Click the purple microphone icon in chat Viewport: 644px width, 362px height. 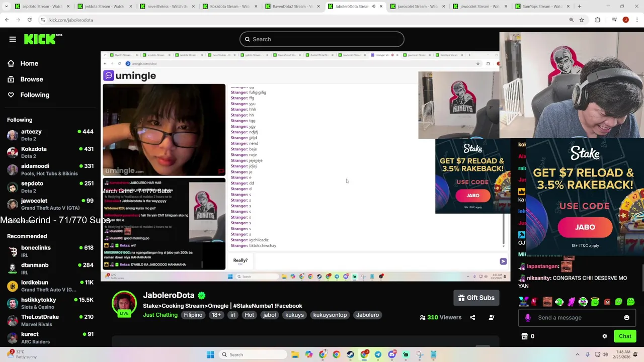tap(528, 317)
